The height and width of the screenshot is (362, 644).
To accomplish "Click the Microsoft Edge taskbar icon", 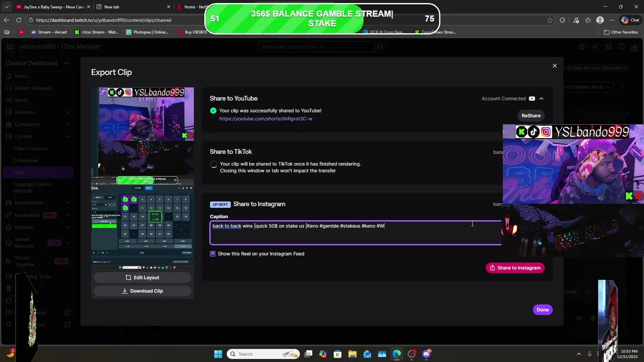I will point(396,354).
